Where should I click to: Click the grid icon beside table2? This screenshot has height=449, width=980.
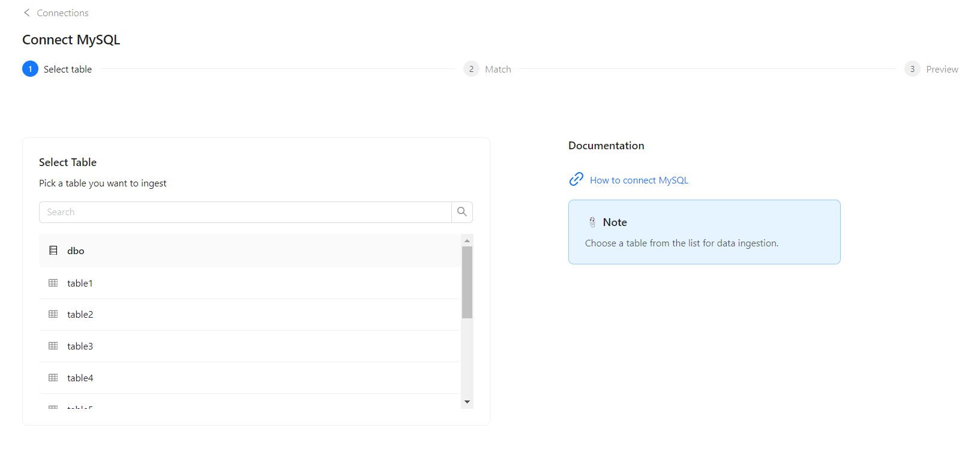point(53,314)
